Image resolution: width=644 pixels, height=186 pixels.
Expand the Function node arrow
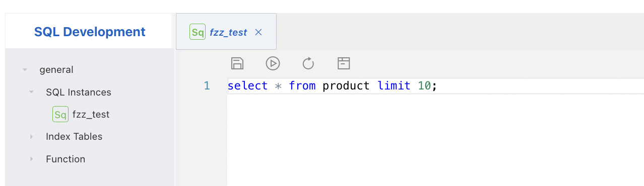(x=31, y=159)
